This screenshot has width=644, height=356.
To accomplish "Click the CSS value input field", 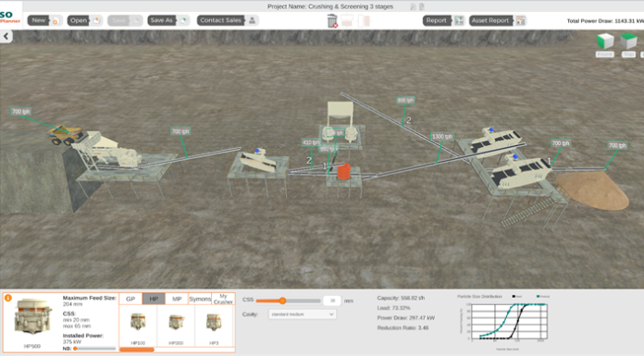I will pyautogui.click(x=332, y=301).
